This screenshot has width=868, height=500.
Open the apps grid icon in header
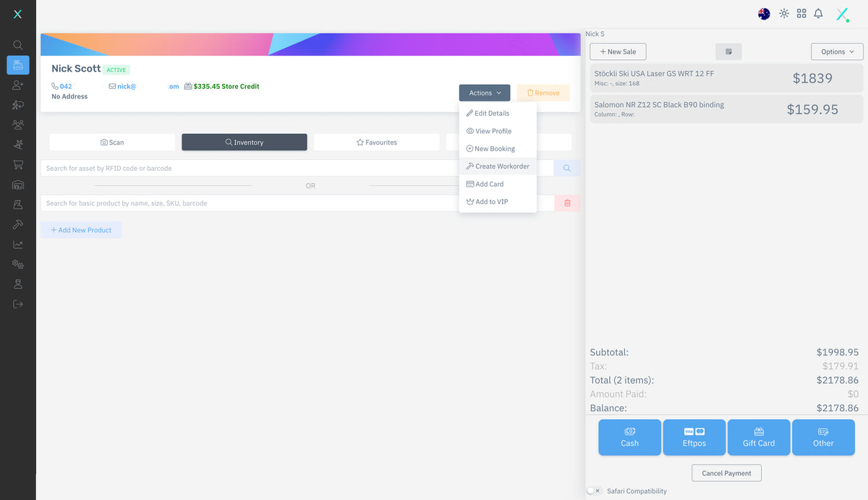click(801, 14)
